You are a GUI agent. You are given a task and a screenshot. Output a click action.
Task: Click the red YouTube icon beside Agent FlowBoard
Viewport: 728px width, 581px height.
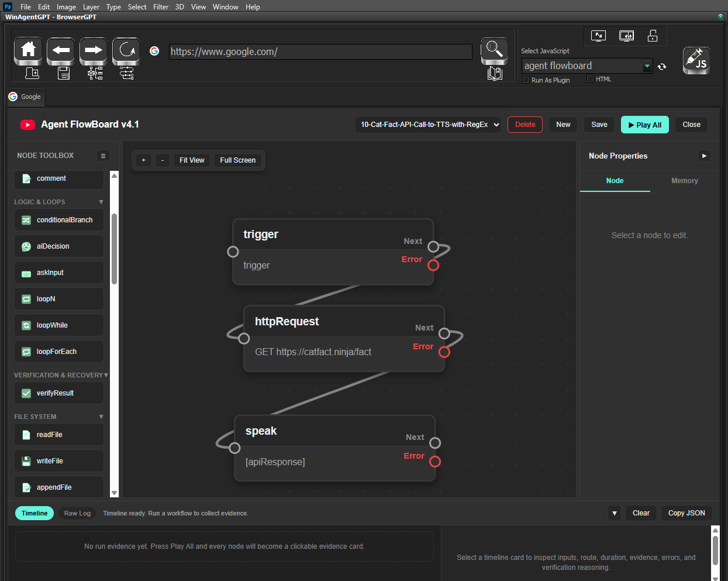tap(27, 125)
